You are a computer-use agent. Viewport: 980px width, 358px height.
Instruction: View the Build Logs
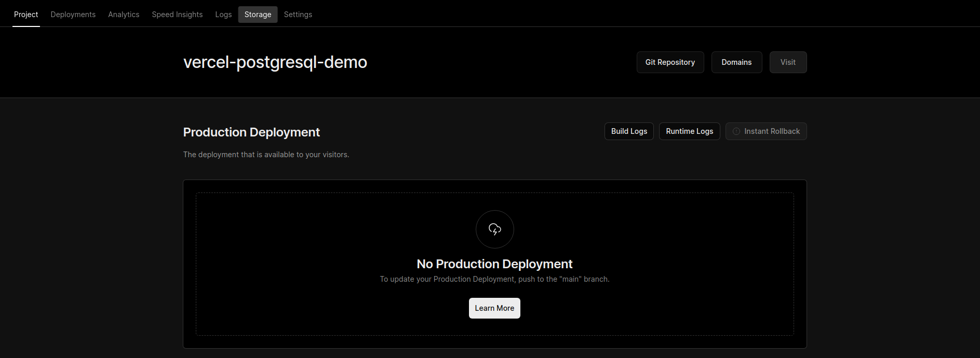click(629, 131)
